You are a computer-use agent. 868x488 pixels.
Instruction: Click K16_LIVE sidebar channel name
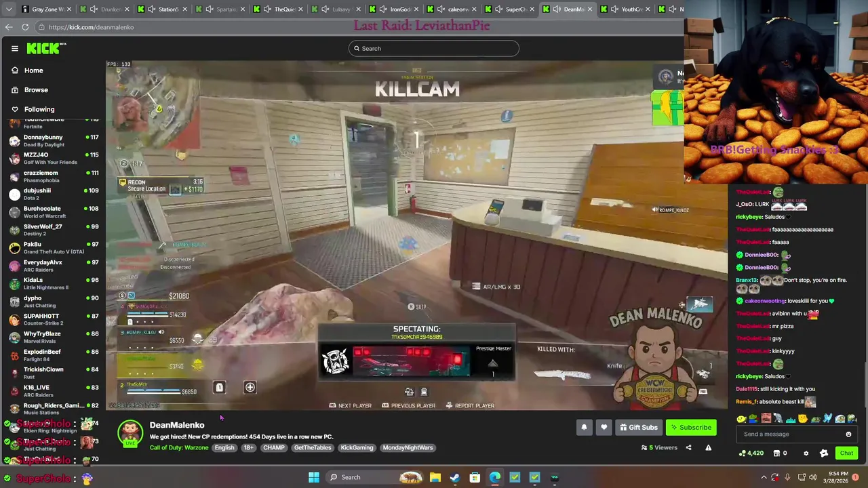tap(37, 387)
